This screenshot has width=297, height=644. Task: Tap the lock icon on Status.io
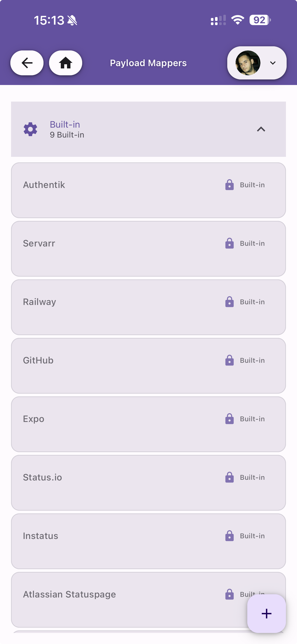(x=229, y=477)
